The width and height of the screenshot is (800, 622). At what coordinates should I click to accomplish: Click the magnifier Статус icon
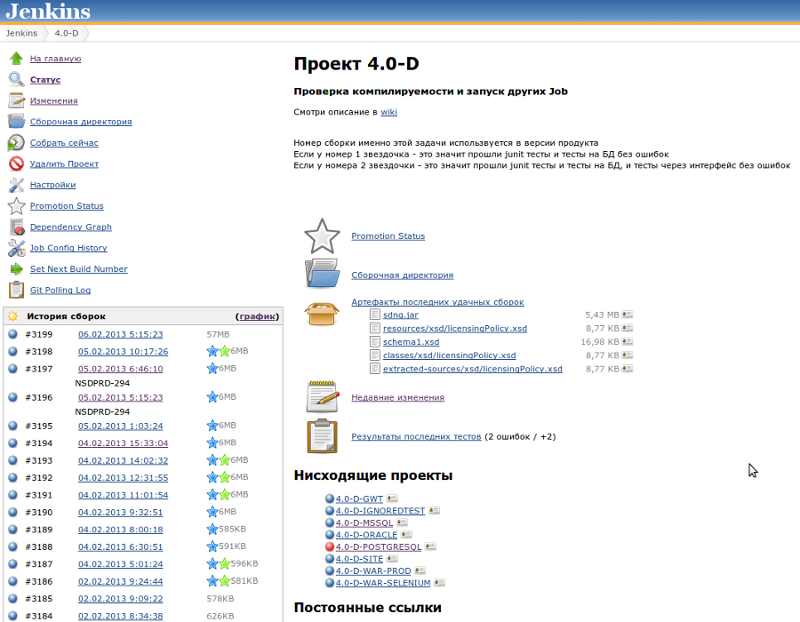coord(16,79)
